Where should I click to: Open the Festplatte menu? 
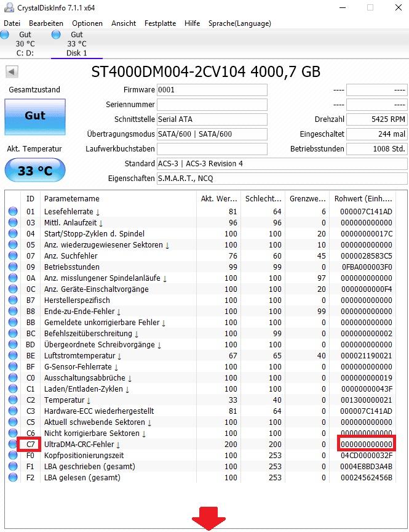[x=160, y=23]
